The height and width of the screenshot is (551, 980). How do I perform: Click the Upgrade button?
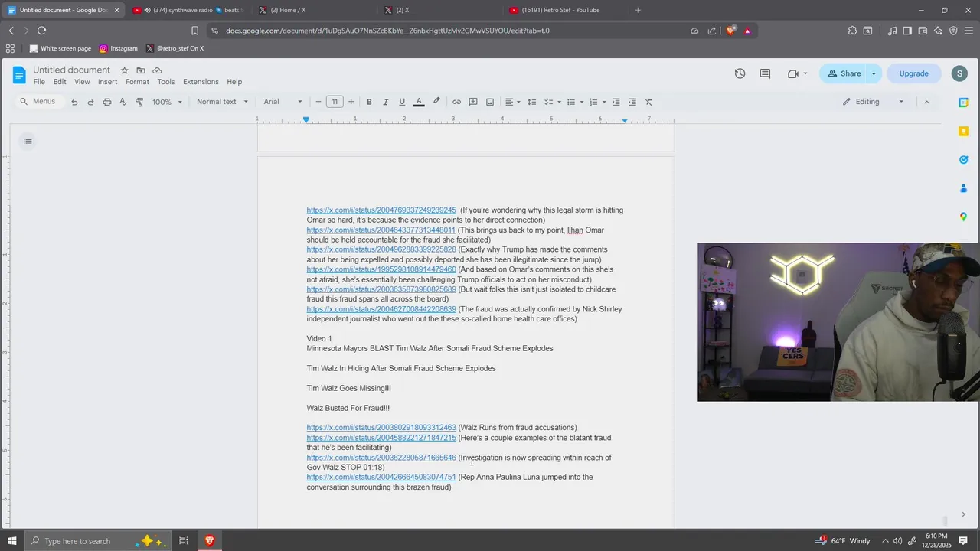[913, 73]
